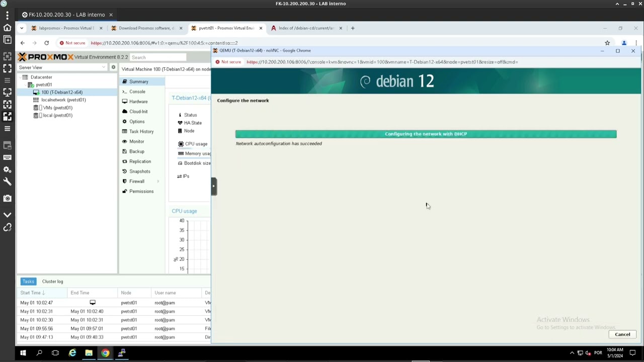Click the Not secure badge in the noVNC window
Viewport: 644px width, 362px height.
(x=228, y=62)
